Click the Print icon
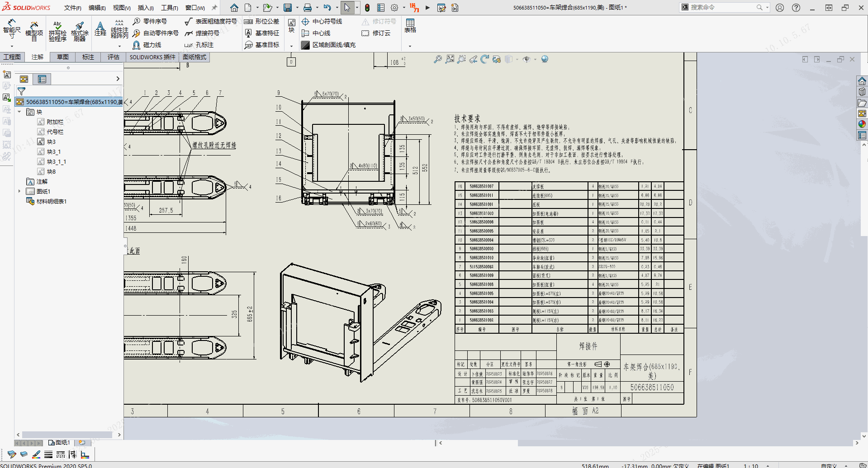The height and width of the screenshot is (468, 868). [x=308, y=8]
